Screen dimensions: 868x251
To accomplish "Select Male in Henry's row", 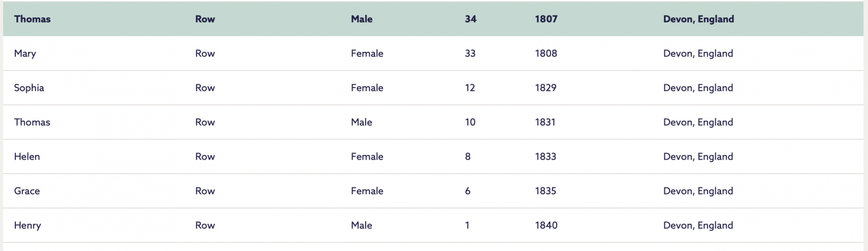I will [362, 226].
